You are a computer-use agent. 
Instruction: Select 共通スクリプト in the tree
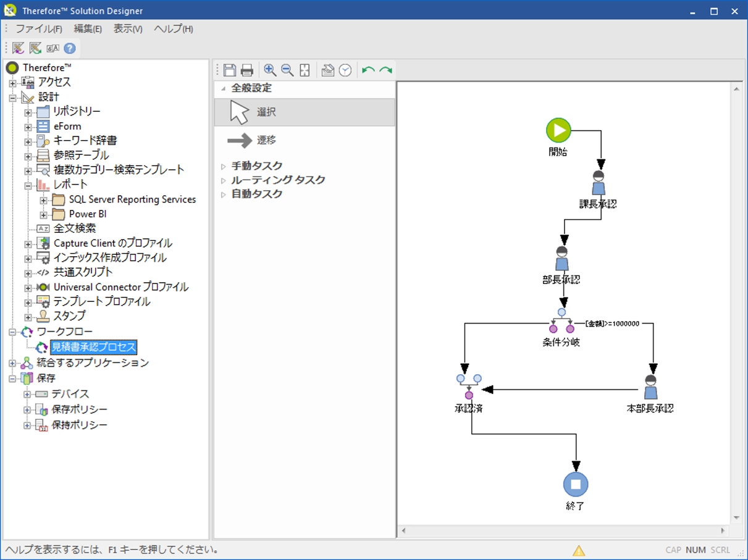point(83,272)
